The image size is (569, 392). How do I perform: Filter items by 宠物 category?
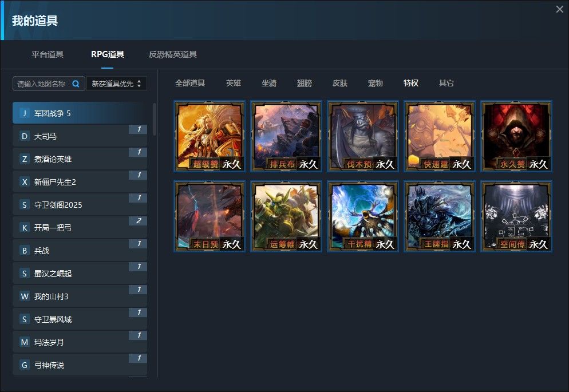pos(375,83)
